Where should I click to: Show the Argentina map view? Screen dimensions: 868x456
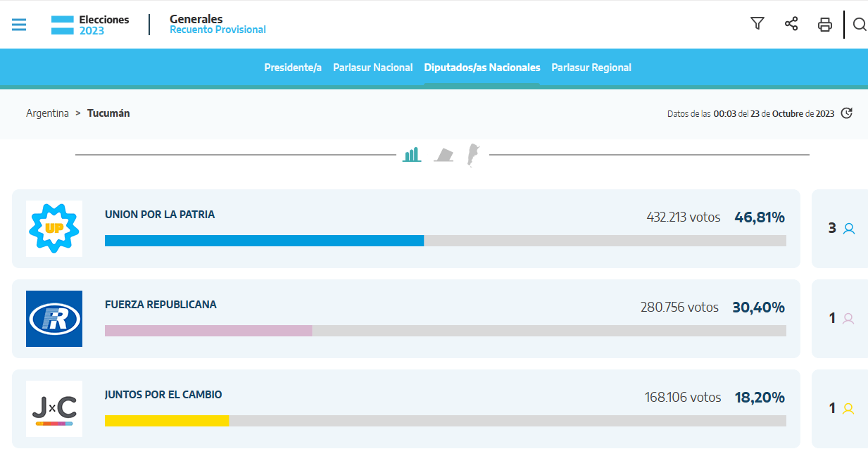click(x=474, y=154)
